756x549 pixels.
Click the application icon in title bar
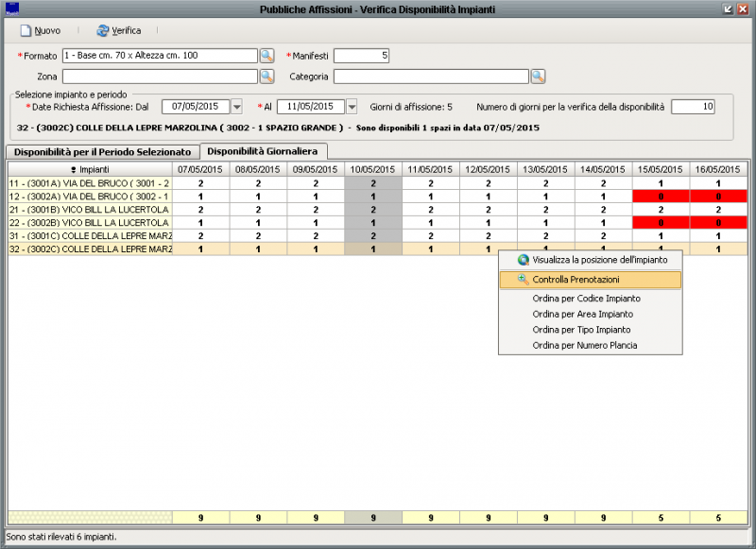[11, 9]
